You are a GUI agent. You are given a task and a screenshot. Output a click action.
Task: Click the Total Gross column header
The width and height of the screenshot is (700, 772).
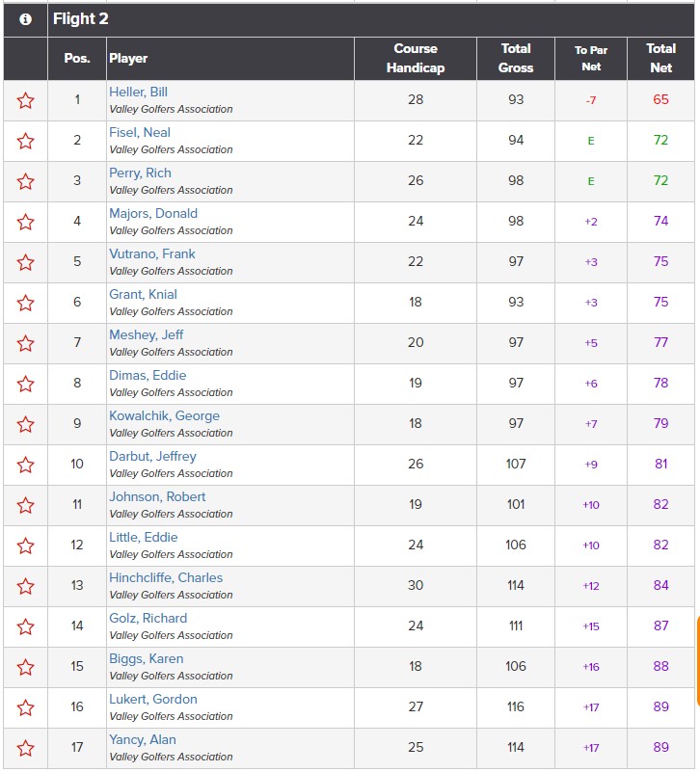click(516, 58)
